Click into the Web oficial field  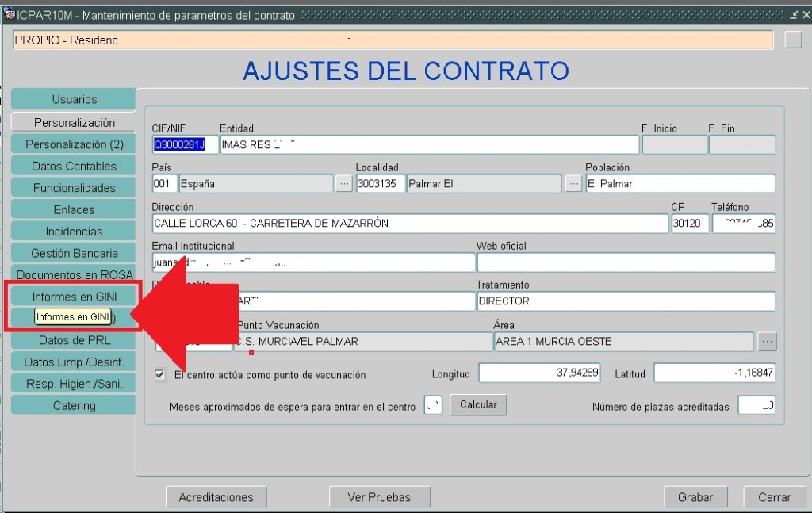[x=625, y=262]
